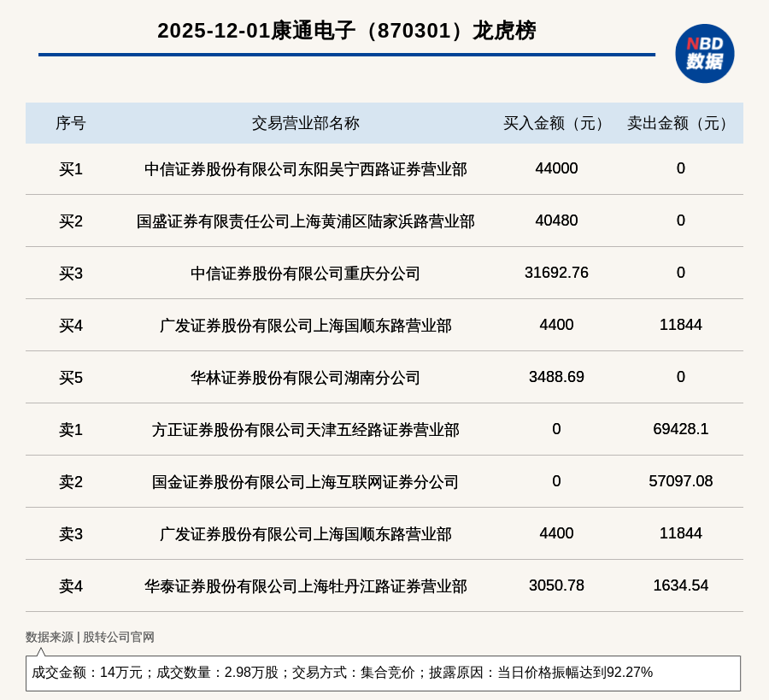Click 华林证券股份有限公司湖南分公司 entry
Viewport: 769px width, 700px height.
[305, 378]
